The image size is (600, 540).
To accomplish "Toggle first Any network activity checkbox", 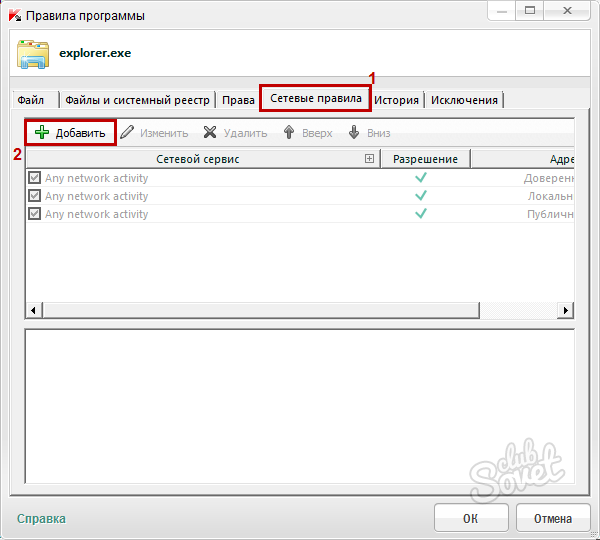I will pos(35,178).
